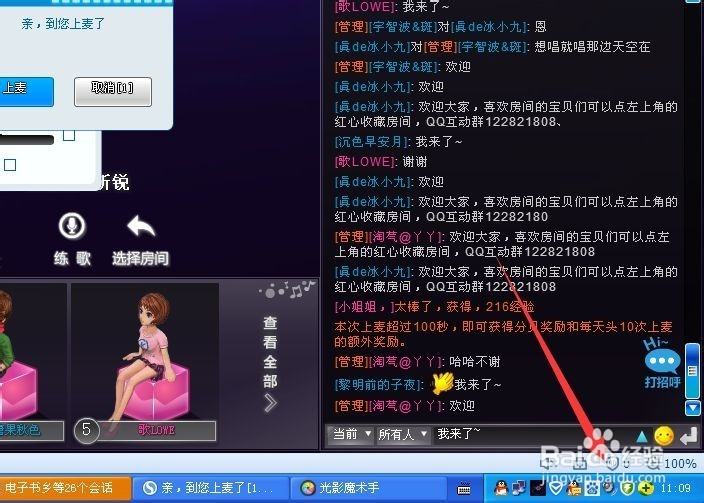
Task: Click the number 5 rank badge
Action: pyautogui.click(x=86, y=430)
